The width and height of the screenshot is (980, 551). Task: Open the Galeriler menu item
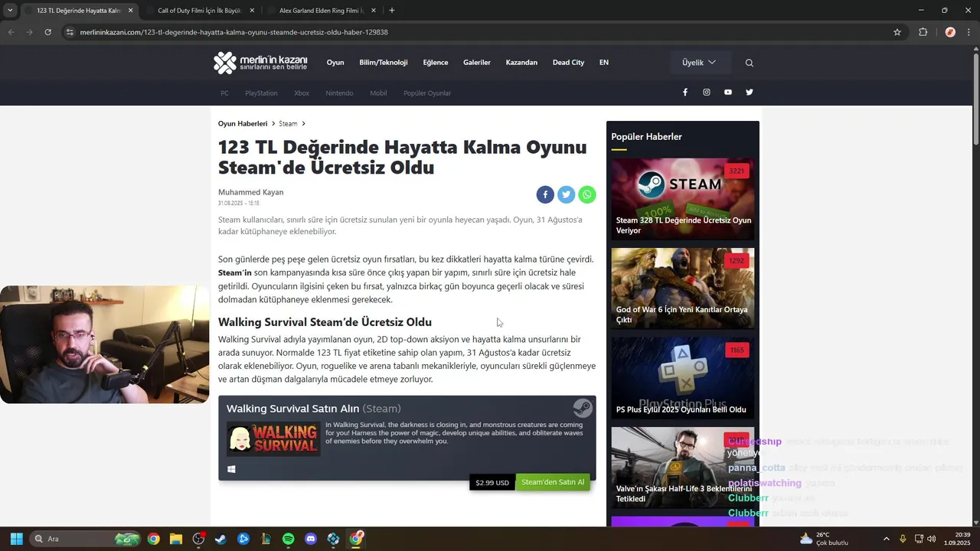477,63
